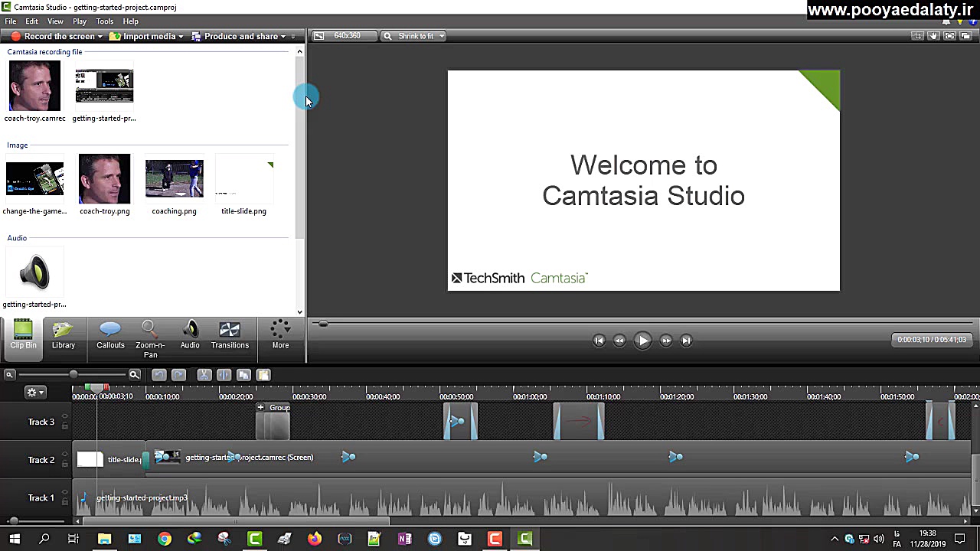Open the Callouts tab
Screen dimensions: 980x551
point(110,335)
